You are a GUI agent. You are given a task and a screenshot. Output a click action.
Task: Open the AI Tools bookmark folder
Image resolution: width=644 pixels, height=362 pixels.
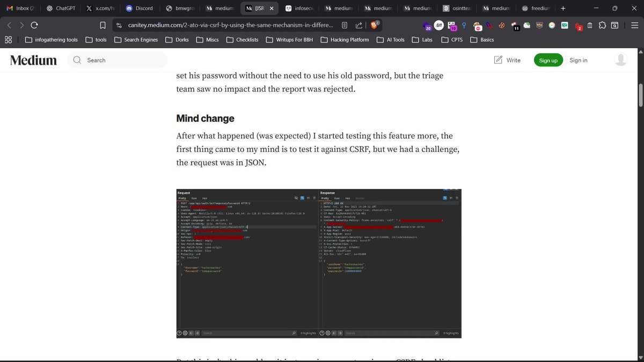pyautogui.click(x=391, y=40)
